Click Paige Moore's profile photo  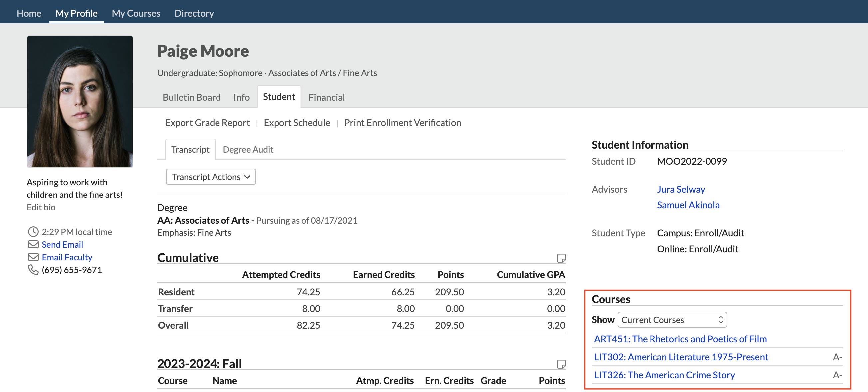pyautogui.click(x=80, y=102)
